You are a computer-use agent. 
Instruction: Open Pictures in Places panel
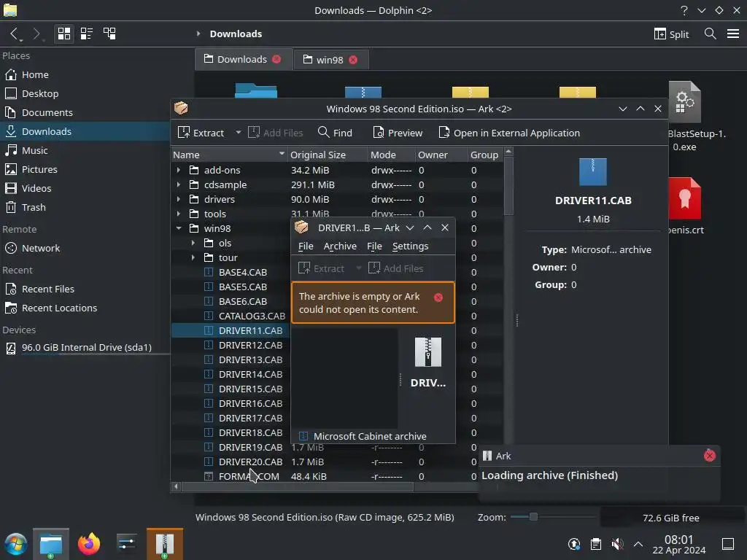pos(85,169)
